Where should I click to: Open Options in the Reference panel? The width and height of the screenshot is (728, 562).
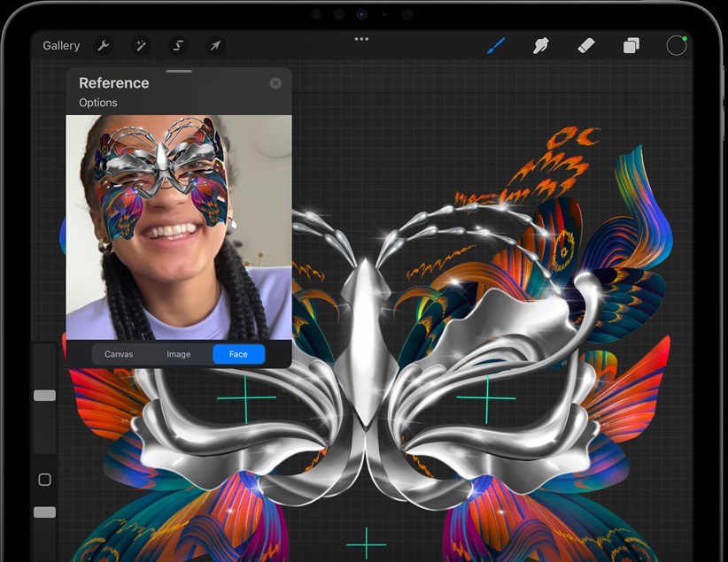point(98,103)
